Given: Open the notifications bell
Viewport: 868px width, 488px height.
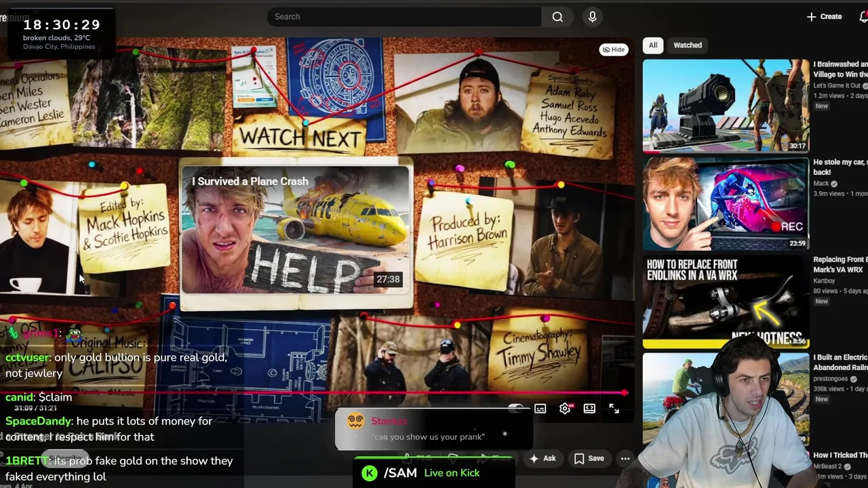Looking at the screenshot, I should [863, 17].
